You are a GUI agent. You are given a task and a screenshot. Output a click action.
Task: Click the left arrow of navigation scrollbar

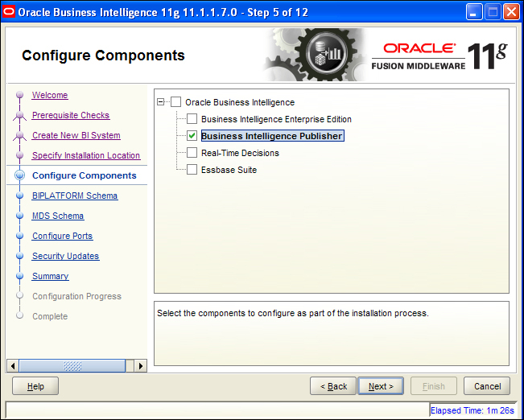point(13,366)
